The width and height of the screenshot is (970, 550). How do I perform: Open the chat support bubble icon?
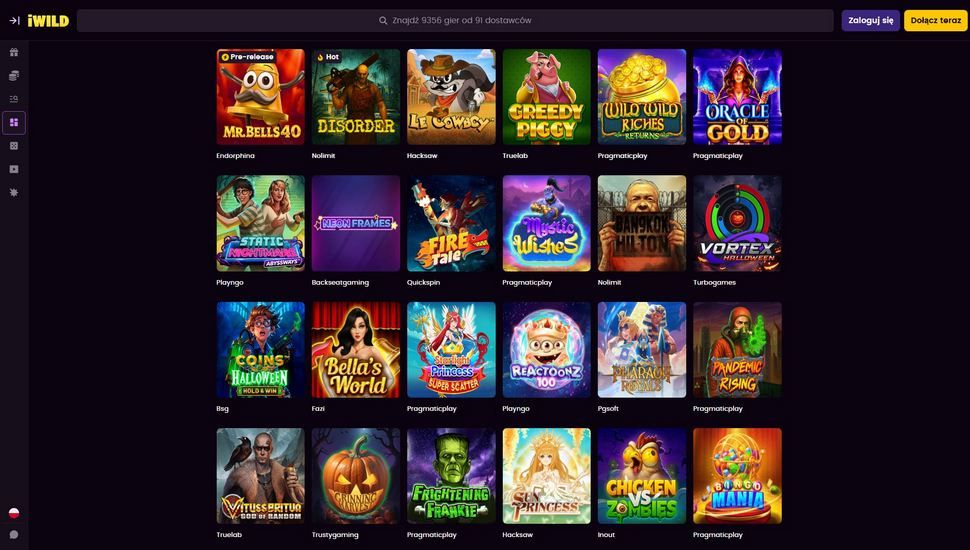[14, 535]
